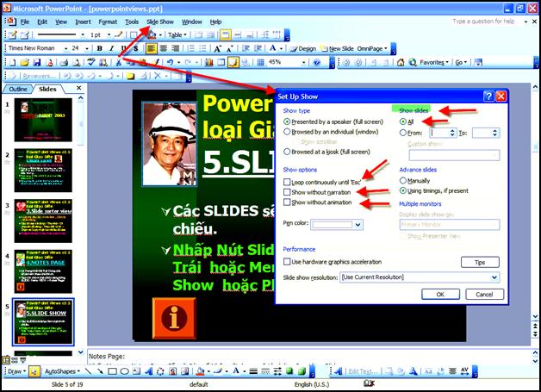Check Show without animation
Screen dimensions: 541x392
[287, 202]
